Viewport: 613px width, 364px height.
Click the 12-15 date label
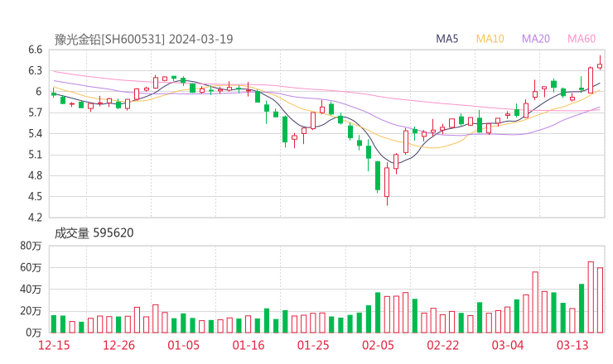[54, 345]
